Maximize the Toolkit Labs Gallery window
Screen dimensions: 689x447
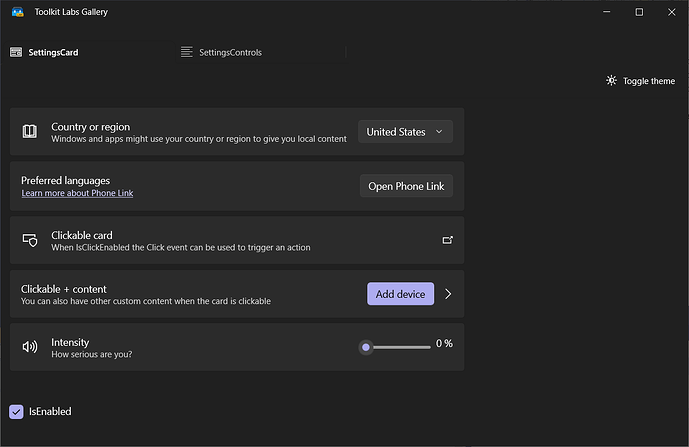[639, 12]
